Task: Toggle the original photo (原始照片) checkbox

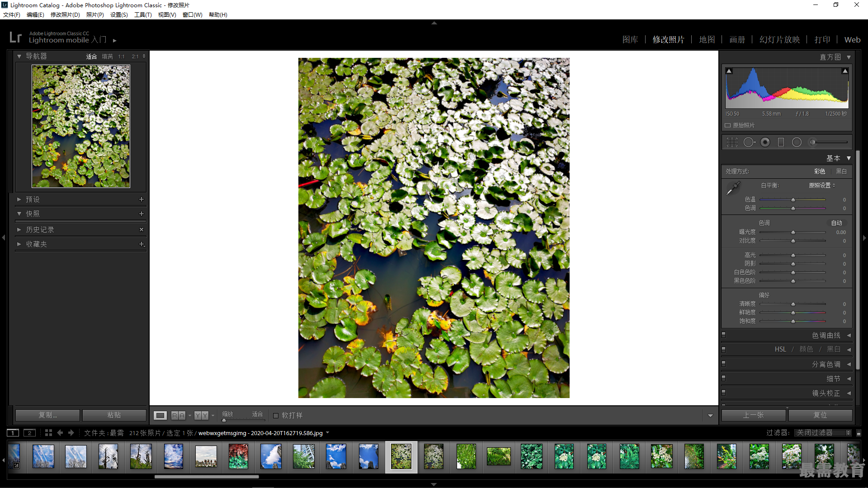Action: point(728,125)
